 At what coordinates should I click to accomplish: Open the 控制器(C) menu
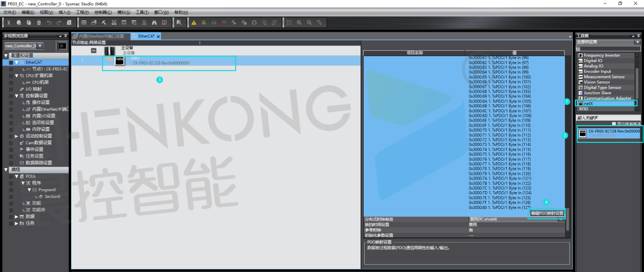click(x=103, y=12)
